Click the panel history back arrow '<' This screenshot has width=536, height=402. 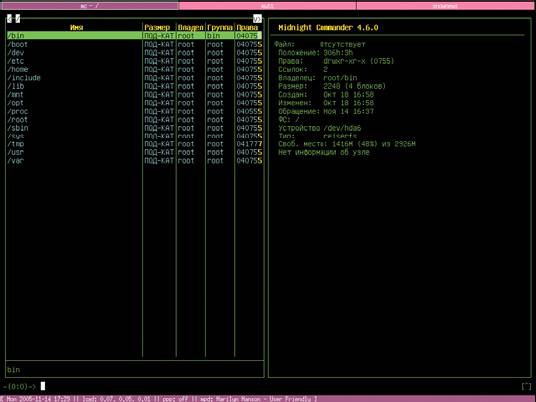pos(10,18)
